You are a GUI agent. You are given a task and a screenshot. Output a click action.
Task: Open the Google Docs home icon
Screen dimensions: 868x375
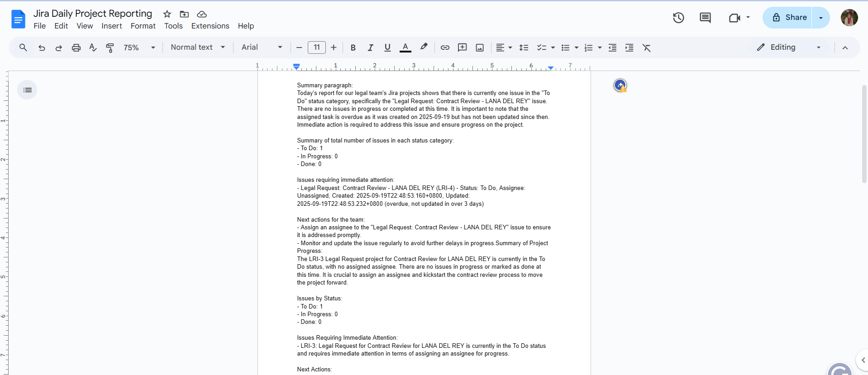pyautogui.click(x=18, y=19)
